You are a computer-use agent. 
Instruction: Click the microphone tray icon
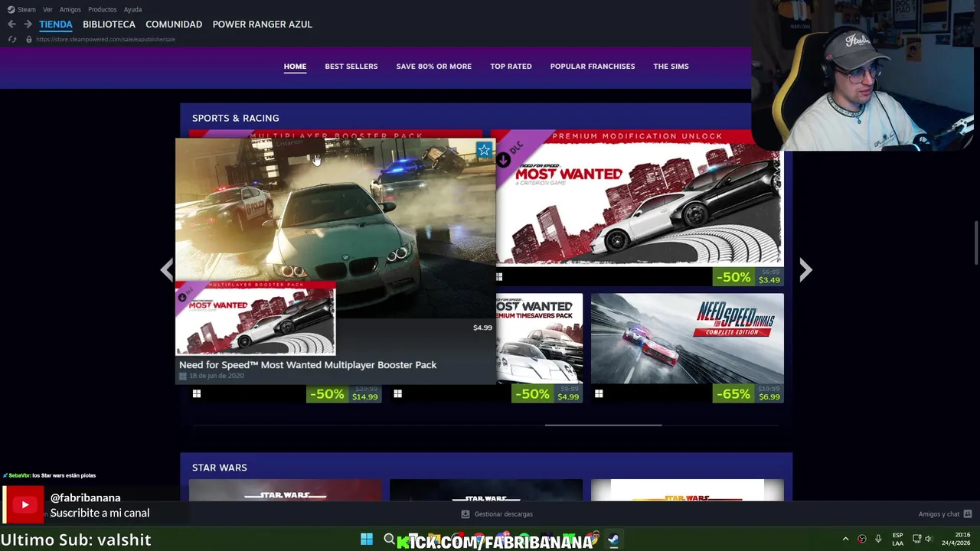click(x=878, y=540)
